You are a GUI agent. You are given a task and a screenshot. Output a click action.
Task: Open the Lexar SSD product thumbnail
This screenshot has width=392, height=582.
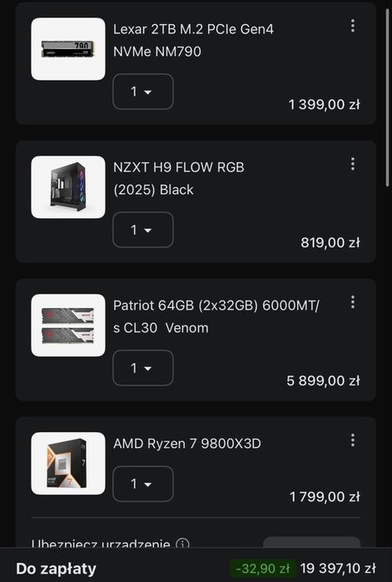(x=68, y=49)
